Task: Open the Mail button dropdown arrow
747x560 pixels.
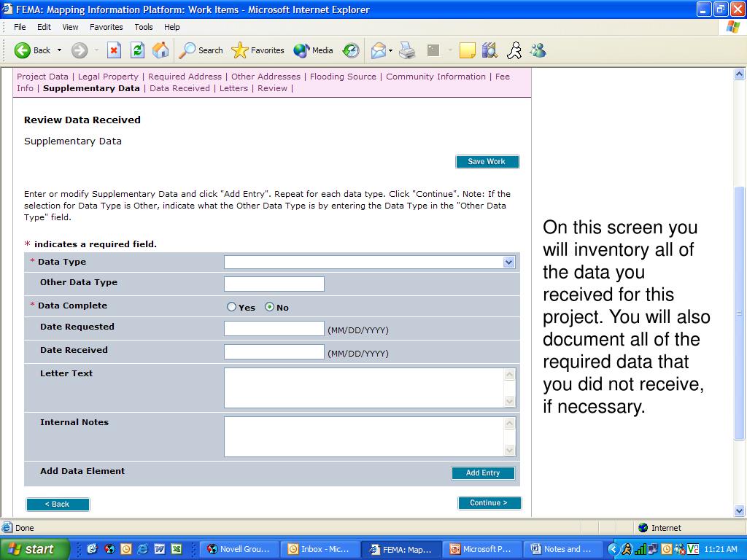Action: click(391, 50)
